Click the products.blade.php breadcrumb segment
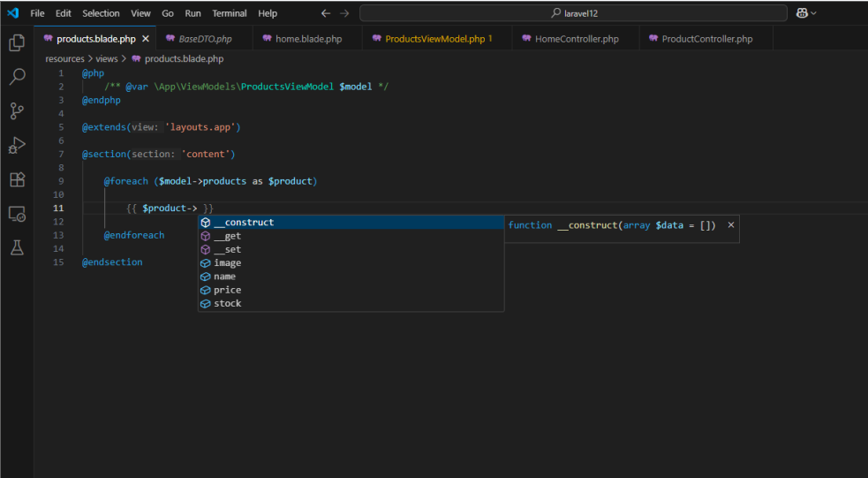Viewport: 868px width, 478px height. coord(178,58)
